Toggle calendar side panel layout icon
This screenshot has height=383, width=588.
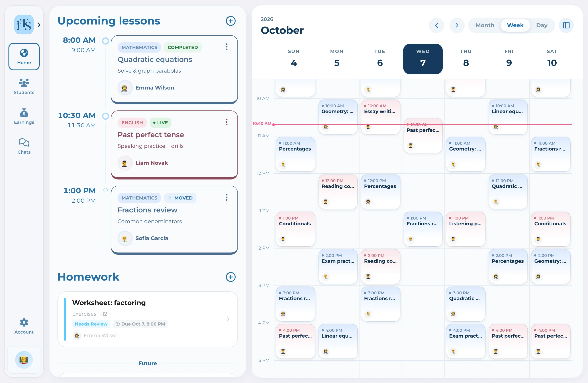[x=566, y=25]
